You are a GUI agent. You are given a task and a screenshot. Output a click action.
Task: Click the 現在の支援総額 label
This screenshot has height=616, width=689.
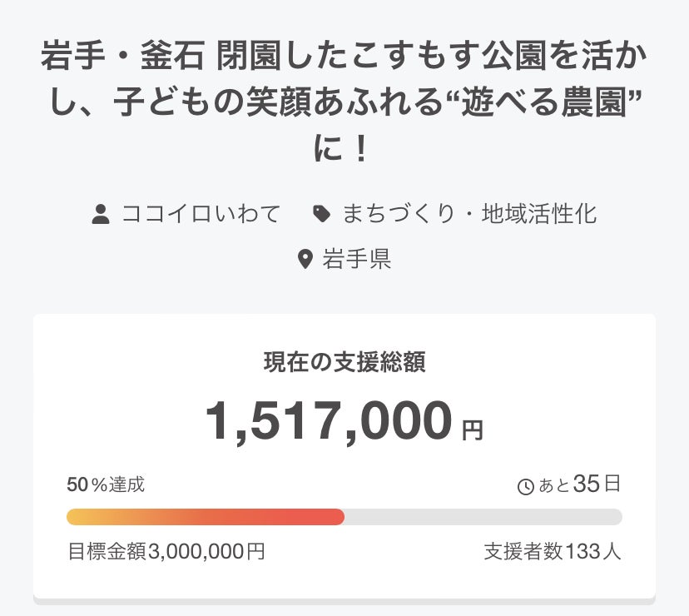click(x=344, y=362)
